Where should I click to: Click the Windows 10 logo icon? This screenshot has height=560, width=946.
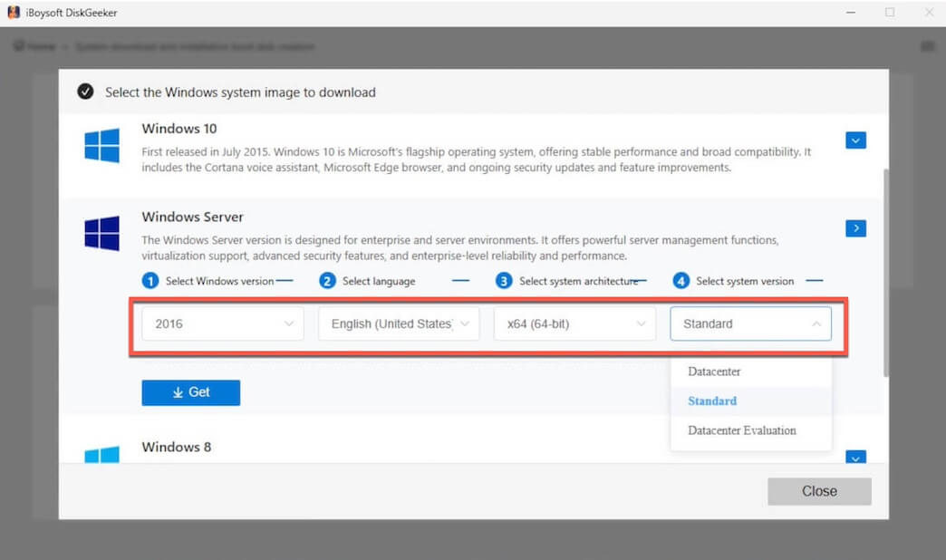(101, 145)
